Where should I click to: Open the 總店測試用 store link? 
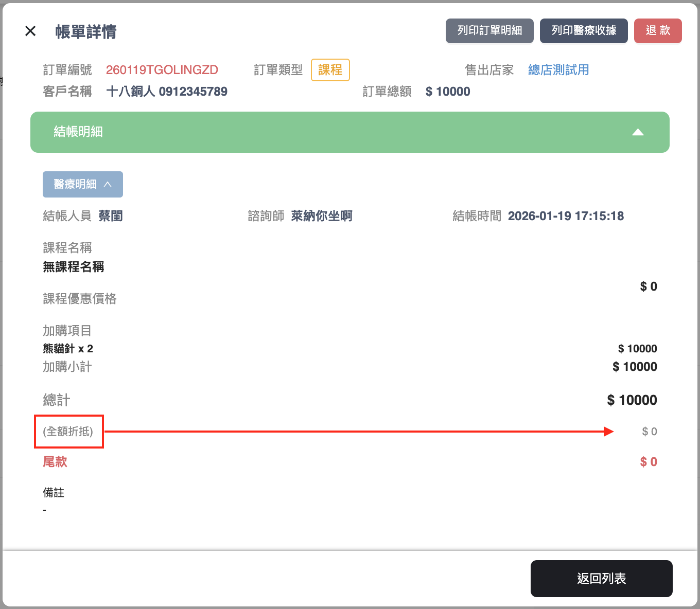(558, 70)
